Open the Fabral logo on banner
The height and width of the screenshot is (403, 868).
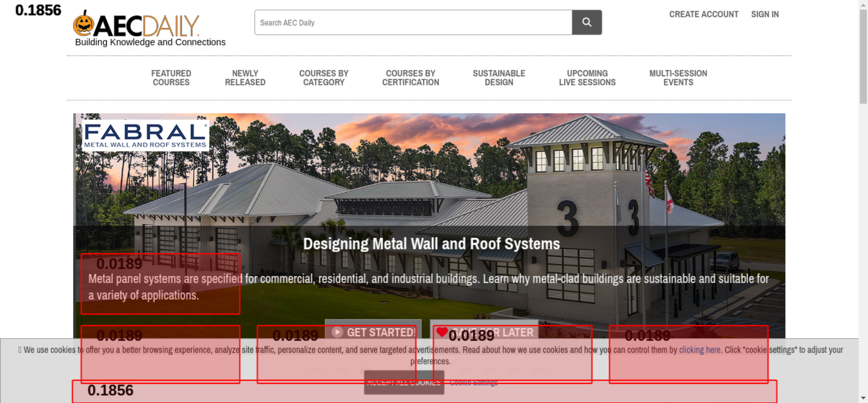(x=145, y=135)
